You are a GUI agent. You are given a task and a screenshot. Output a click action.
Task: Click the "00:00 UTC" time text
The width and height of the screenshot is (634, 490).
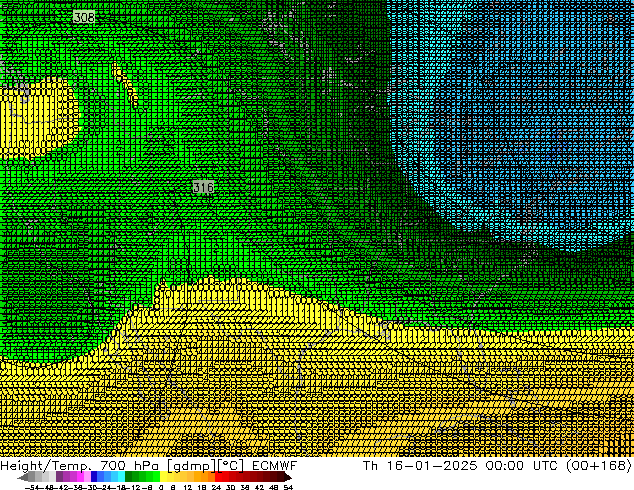[521, 465]
